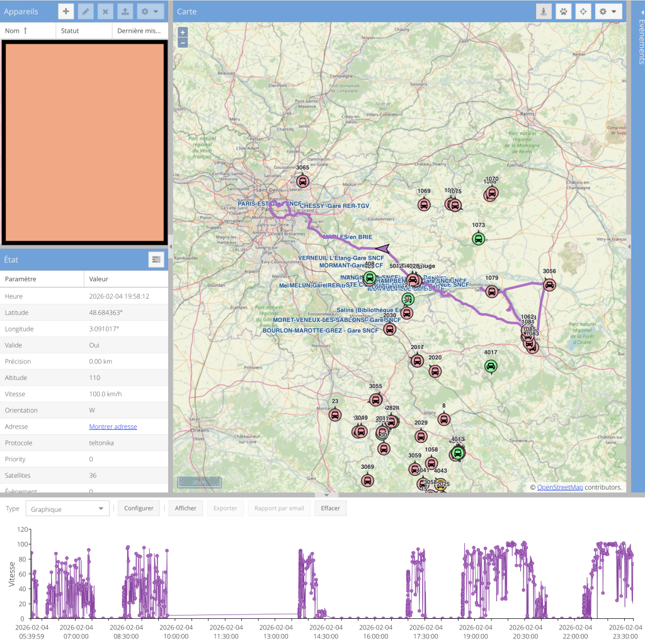Open the Type dropdown showing Graphique
This screenshot has width=645, height=644.
67,508
